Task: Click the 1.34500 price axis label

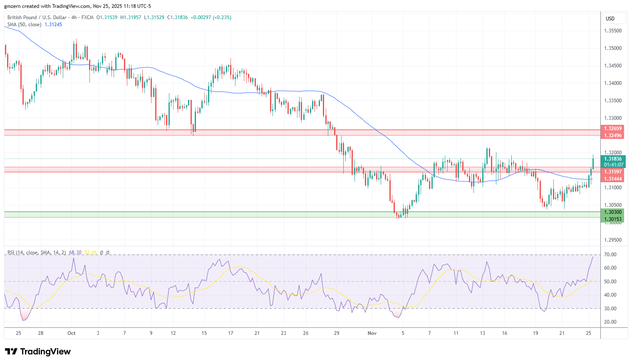Action: coord(613,66)
